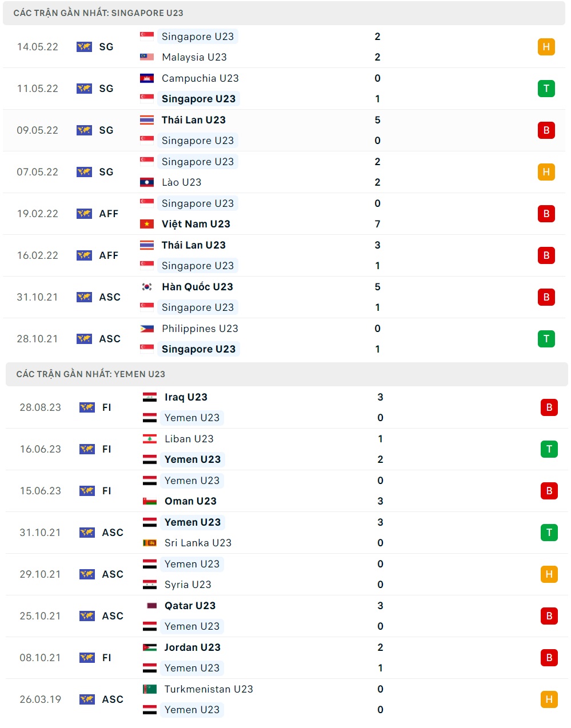This screenshot has height=728, width=571.
Task: Select the Oman U23 team name
Action: point(190,501)
